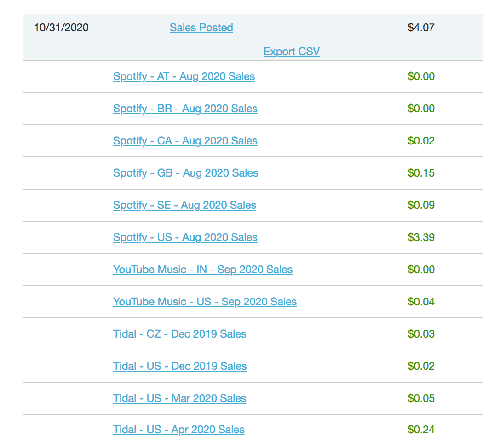483x448 pixels.
Task: Click the $0.09 Spotify SE amount
Action: [421, 205]
